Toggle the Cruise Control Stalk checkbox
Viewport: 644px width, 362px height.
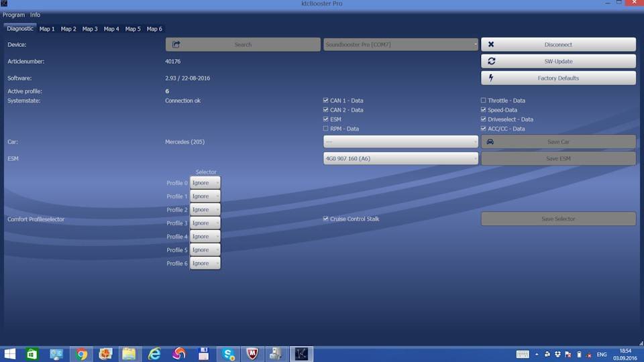[x=326, y=219]
